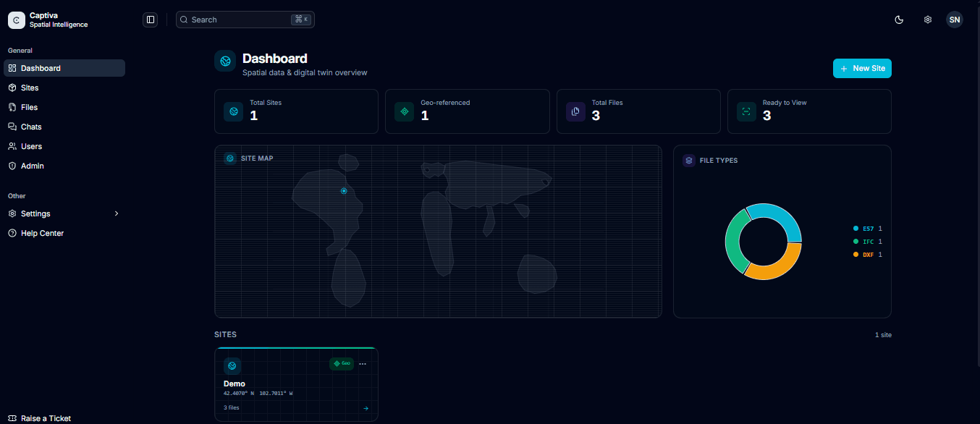Toggle the sidebar collapse icon
This screenshot has height=424, width=980.
[151, 20]
